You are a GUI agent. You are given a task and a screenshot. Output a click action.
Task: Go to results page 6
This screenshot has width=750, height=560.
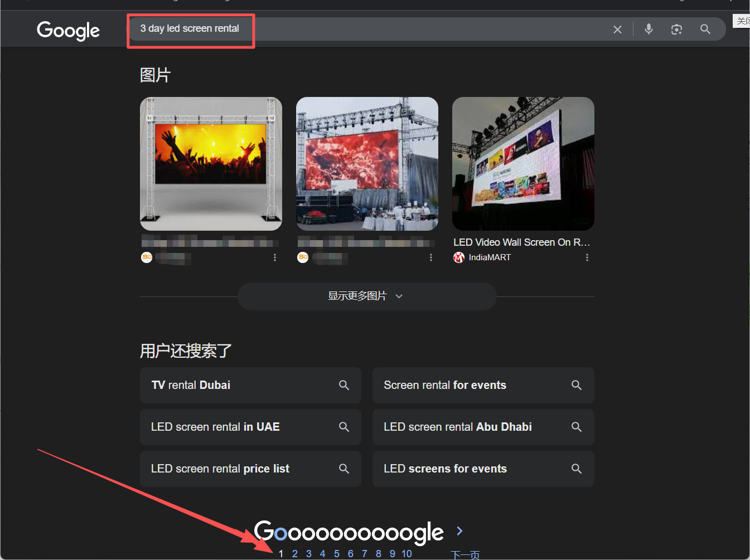click(351, 554)
